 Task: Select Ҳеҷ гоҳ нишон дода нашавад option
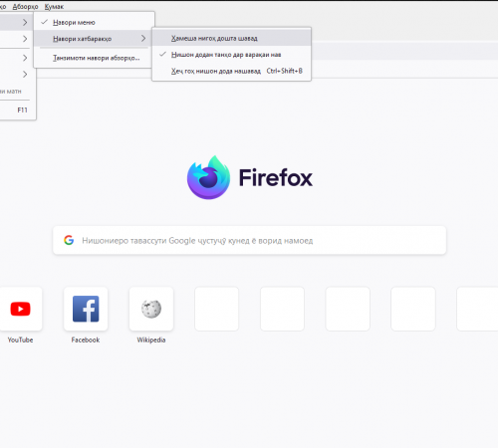231,71
